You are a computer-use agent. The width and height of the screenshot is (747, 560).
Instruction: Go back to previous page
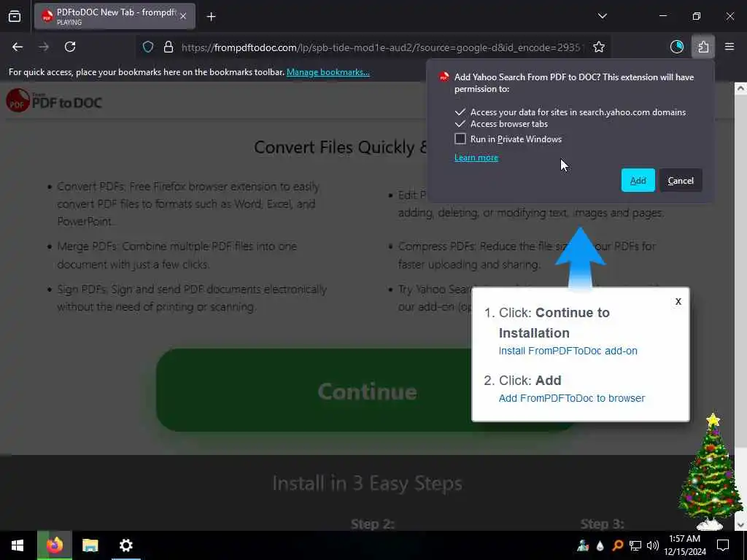(x=18, y=47)
